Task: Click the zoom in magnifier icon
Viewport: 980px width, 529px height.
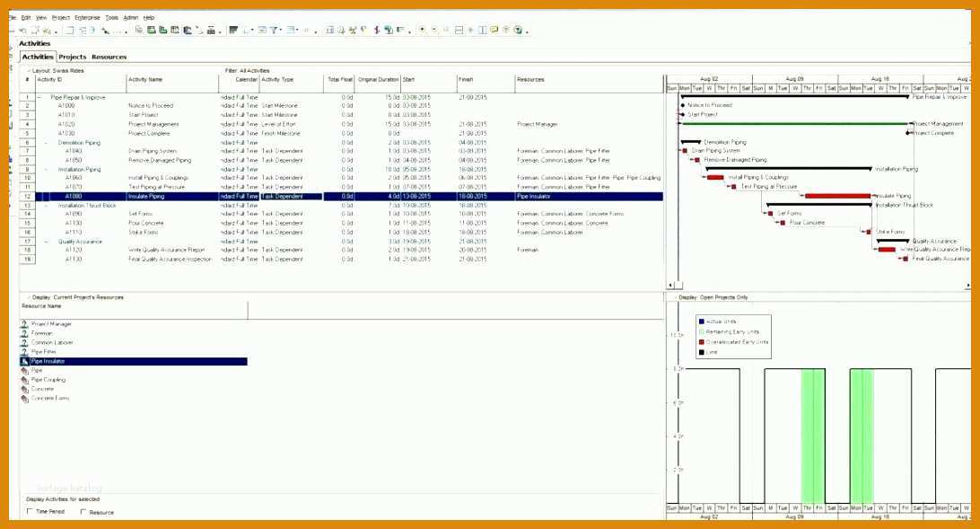Action: [423, 30]
